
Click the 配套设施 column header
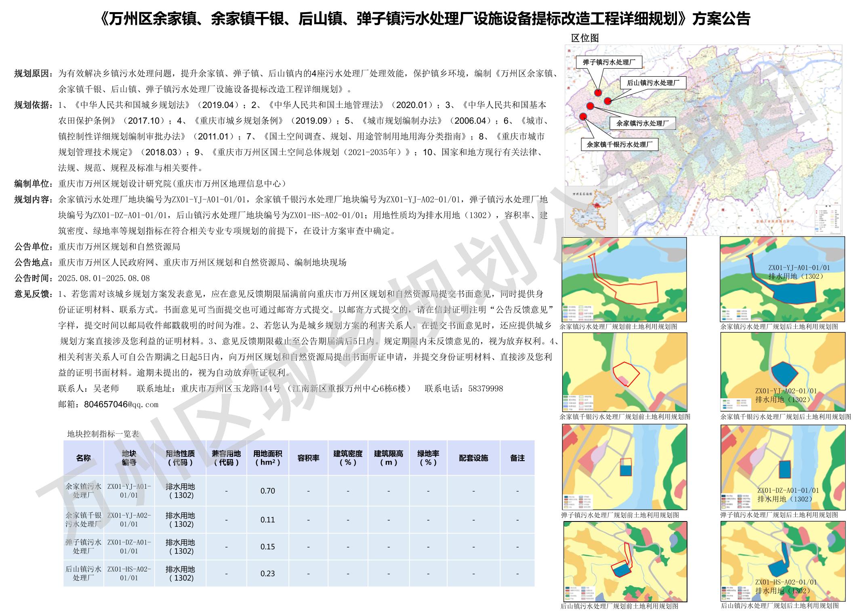point(473,458)
